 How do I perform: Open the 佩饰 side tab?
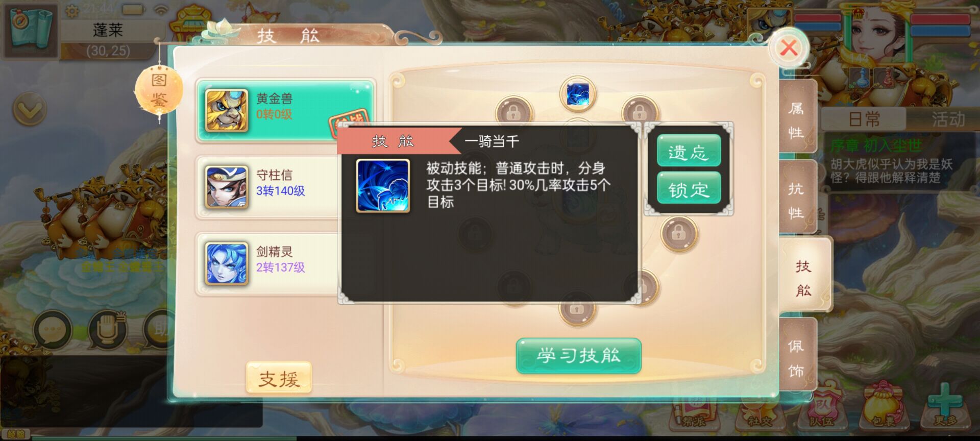[796, 358]
